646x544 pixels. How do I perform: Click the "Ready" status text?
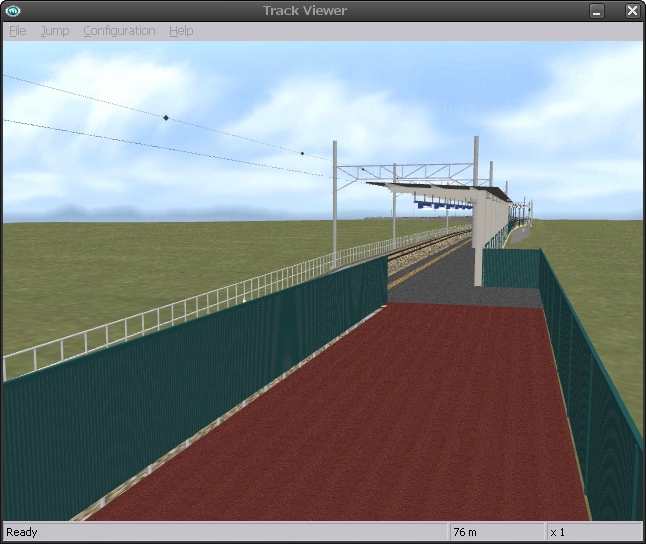pyautogui.click(x=22, y=532)
